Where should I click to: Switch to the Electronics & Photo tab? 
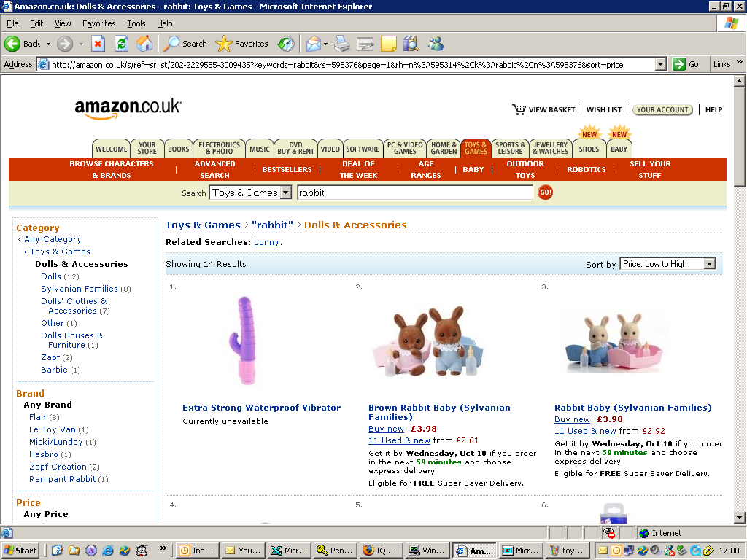[219, 148]
